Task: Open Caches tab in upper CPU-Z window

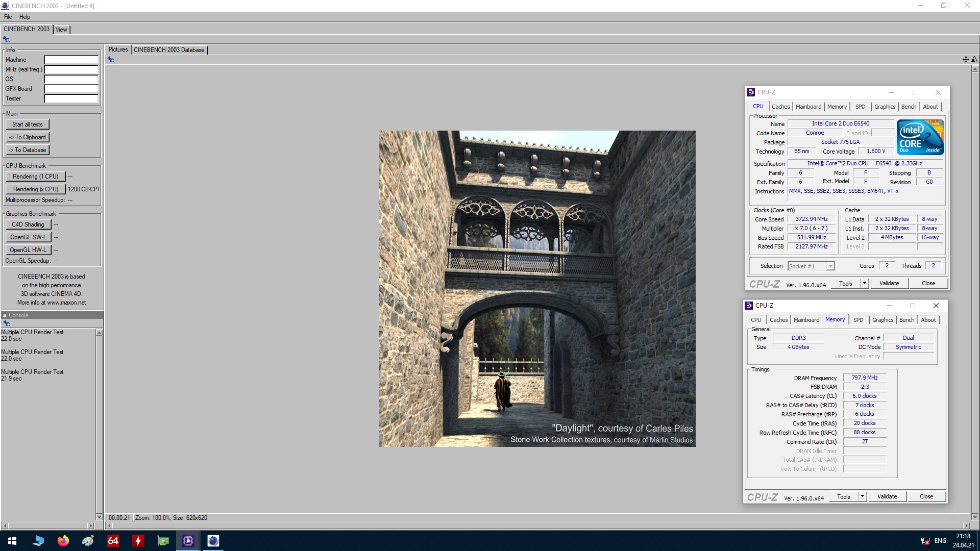Action: tap(780, 107)
